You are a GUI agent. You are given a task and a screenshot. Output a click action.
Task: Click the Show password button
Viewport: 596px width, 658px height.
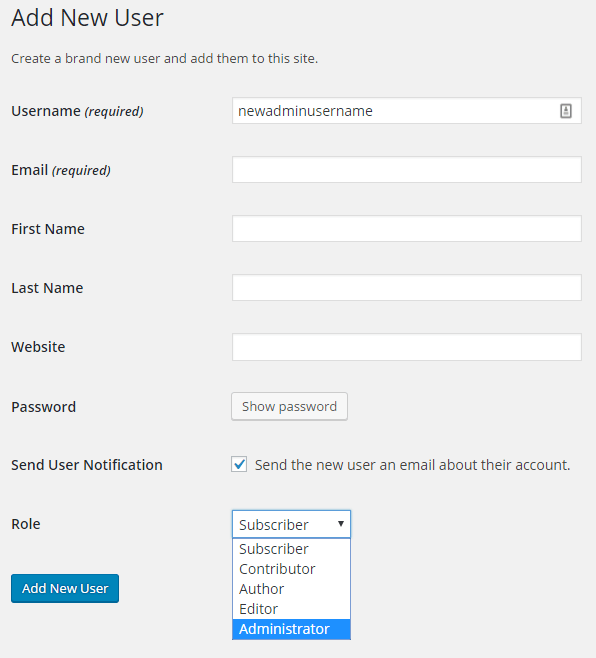[x=289, y=406]
